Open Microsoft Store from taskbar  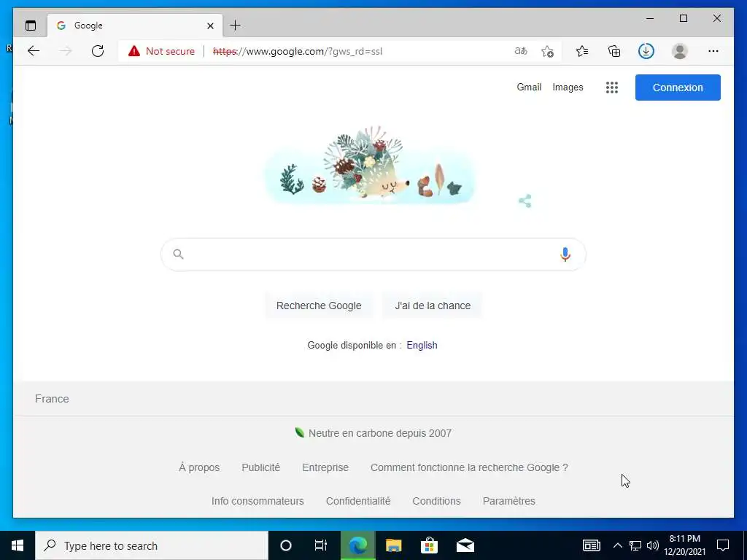point(429,545)
